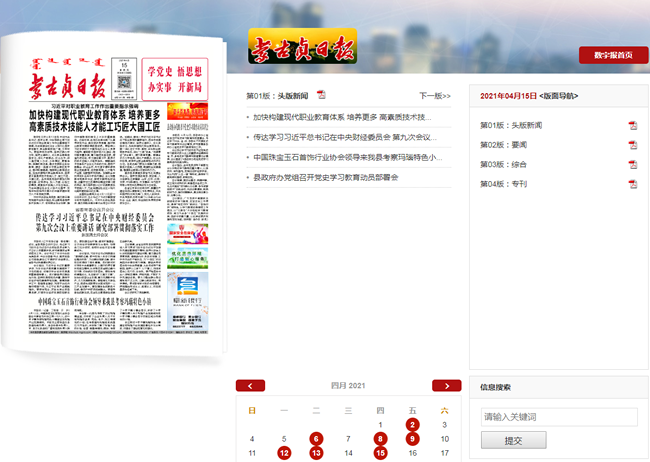The height and width of the screenshot is (462, 650).
Task: Go to previous month in calendar
Action: pyautogui.click(x=250, y=385)
